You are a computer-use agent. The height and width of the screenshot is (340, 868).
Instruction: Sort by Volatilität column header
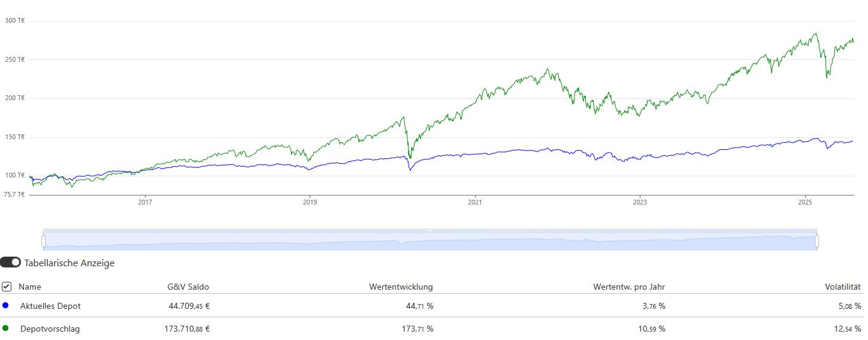click(843, 287)
